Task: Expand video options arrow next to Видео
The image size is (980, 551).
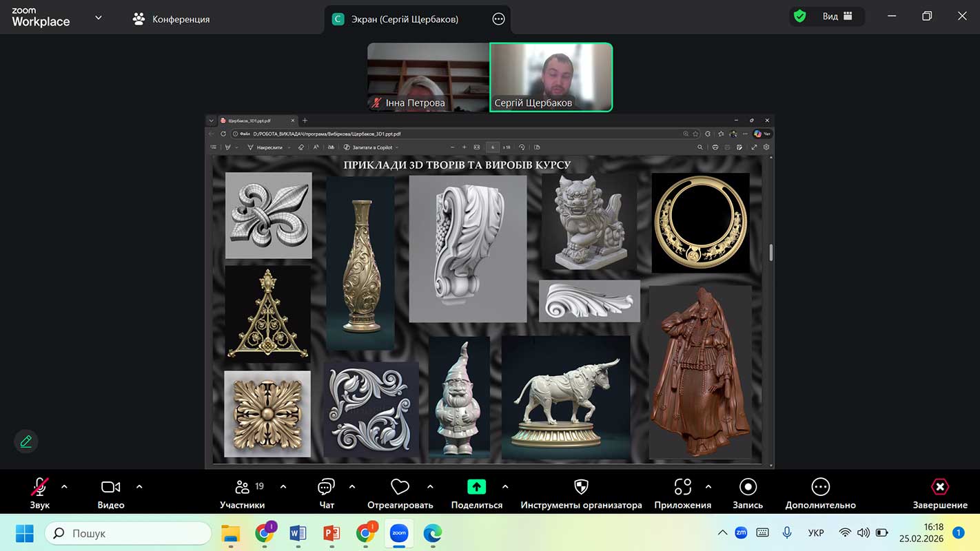Action: [x=139, y=487]
